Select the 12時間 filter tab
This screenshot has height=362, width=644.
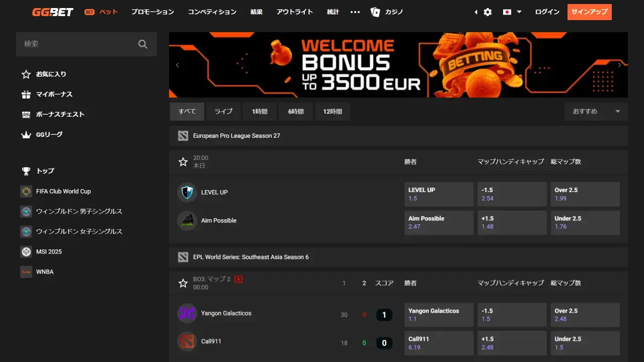pyautogui.click(x=333, y=112)
